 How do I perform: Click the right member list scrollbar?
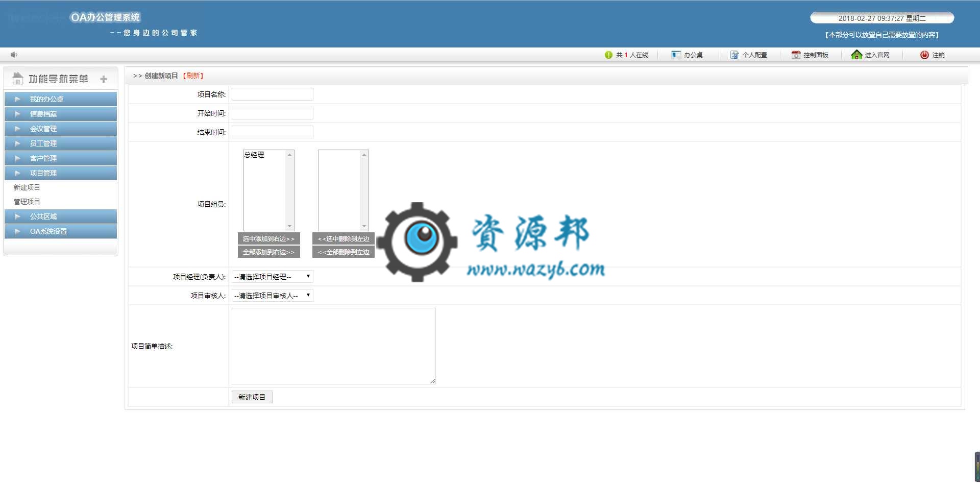click(364, 190)
